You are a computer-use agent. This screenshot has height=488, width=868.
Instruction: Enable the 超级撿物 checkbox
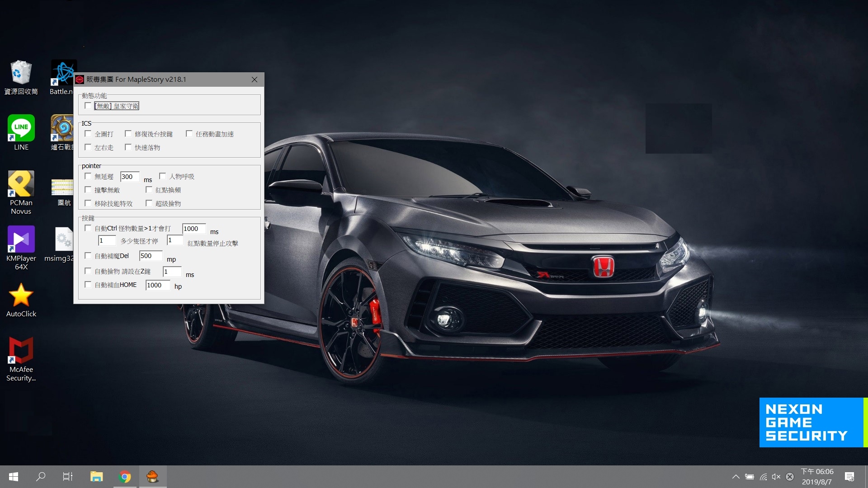click(149, 203)
